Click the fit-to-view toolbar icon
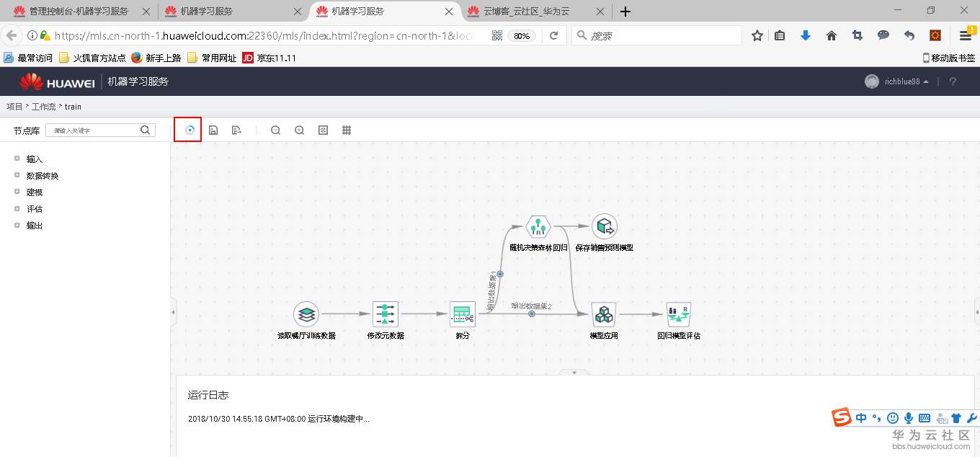The image size is (980, 457). pos(323,130)
